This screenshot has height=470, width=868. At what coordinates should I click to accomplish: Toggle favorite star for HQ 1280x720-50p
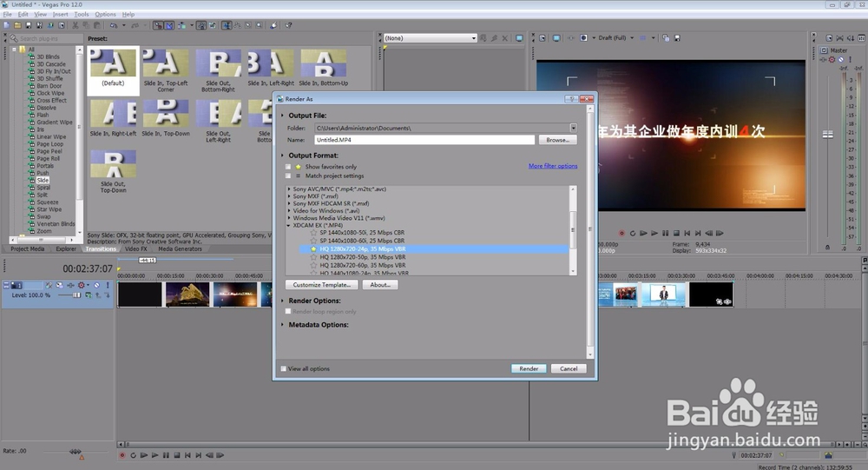[314, 256]
